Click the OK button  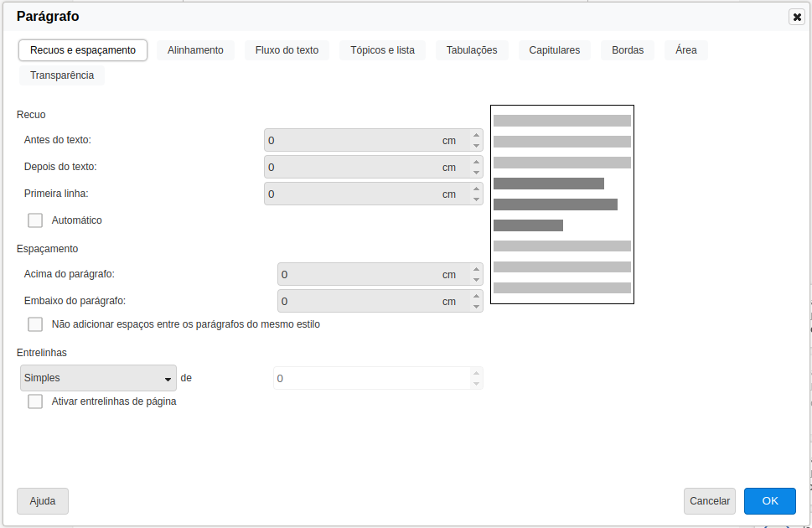769,501
